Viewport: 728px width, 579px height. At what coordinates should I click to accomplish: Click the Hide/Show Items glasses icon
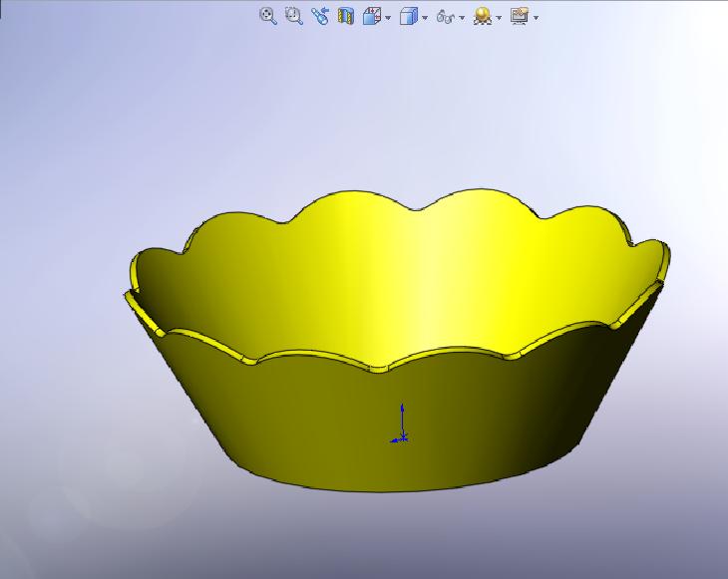pyautogui.click(x=446, y=17)
